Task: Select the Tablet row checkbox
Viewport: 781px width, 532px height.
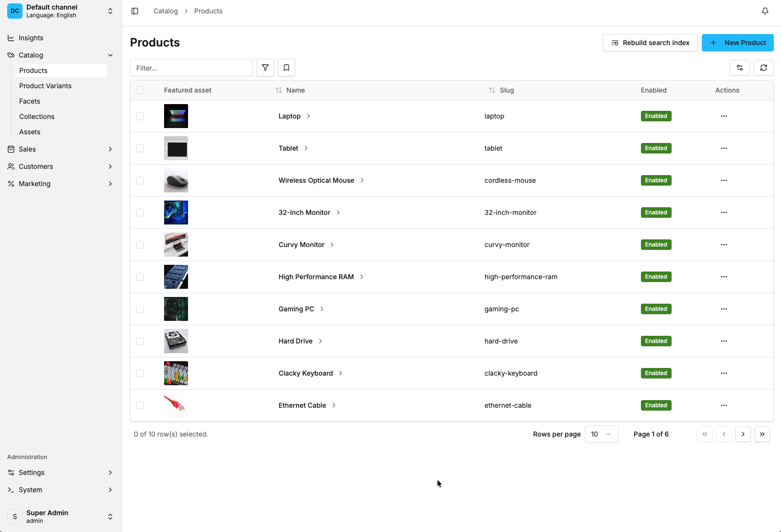Action: pos(140,148)
